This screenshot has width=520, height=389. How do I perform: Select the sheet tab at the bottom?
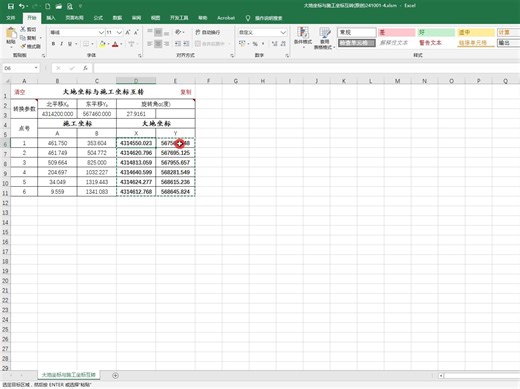pyautogui.click(x=69, y=375)
